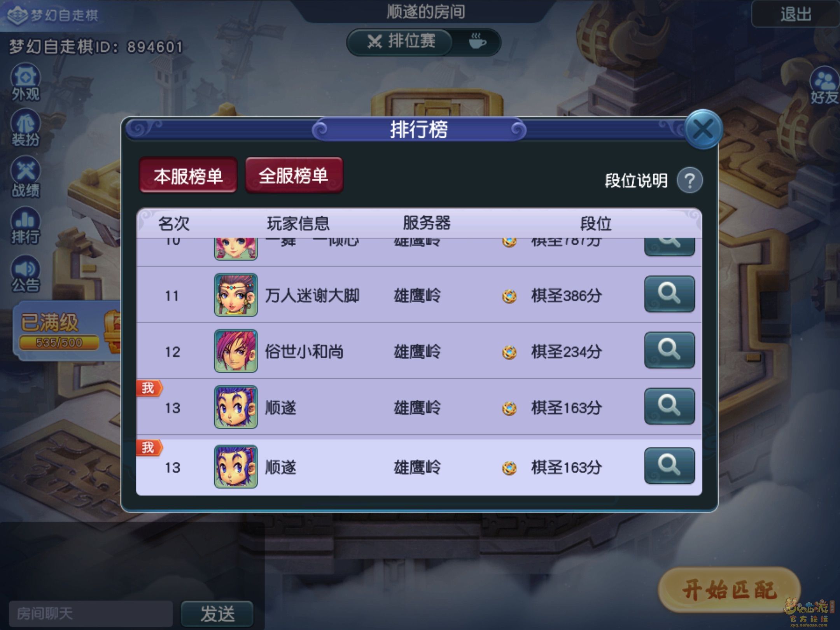Focus the 房间聊天 chat input field

coord(91,614)
